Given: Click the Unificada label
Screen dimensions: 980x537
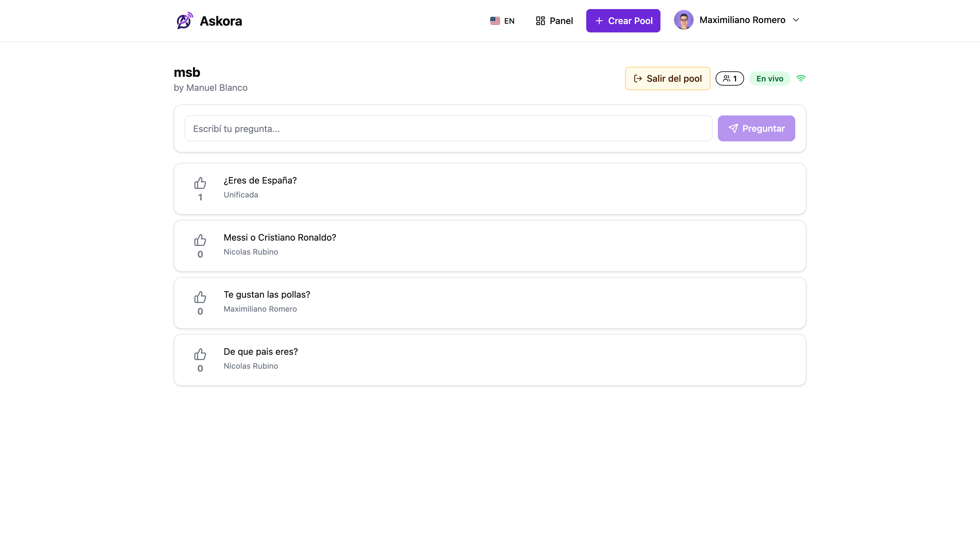Looking at the screenshot, I should tap(241, 195).
